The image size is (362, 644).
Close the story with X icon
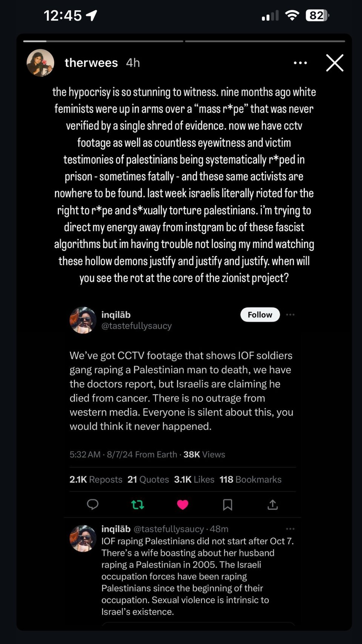tap(334, 63)
